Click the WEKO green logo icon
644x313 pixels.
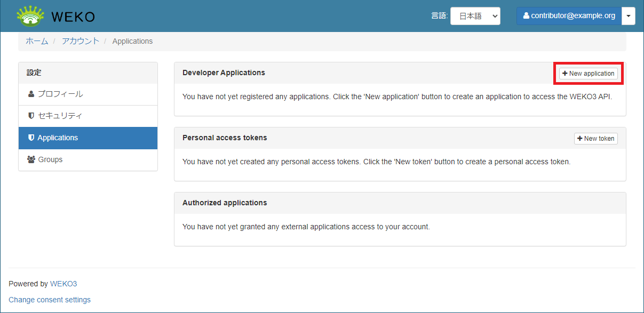(x=30, y=16)
